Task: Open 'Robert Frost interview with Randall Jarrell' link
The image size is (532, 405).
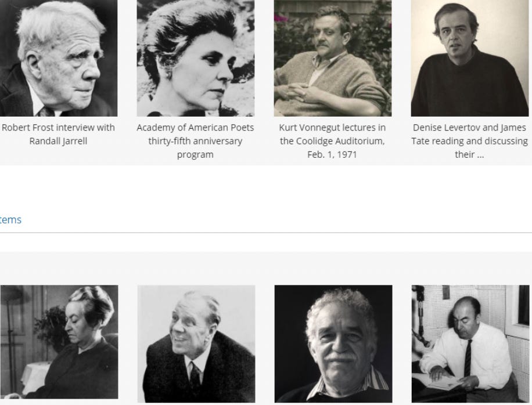Action: pyautogui.click(x=58, y=134)
